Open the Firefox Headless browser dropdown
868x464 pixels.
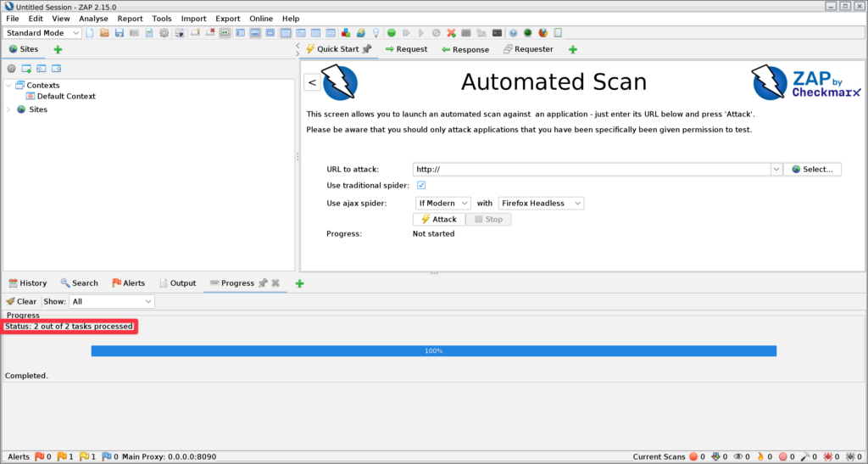point(541,204)
